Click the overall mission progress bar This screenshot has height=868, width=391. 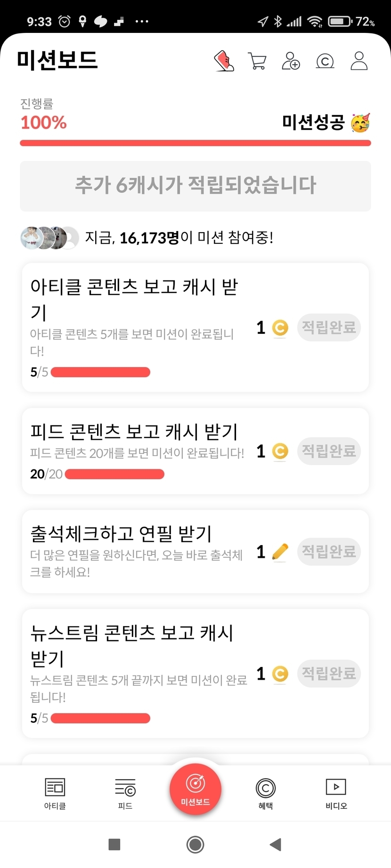[x=195, y=143]
